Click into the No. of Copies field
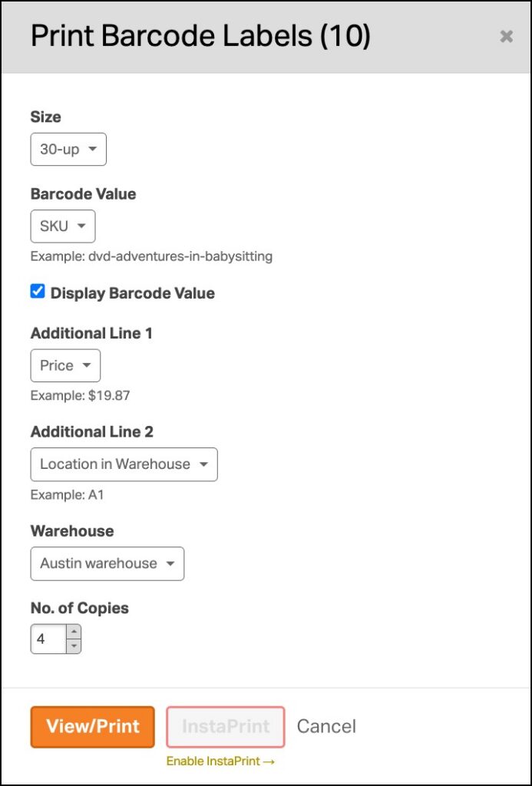The height and width of the screenshot is (786, 532). (x=48, y=639)
